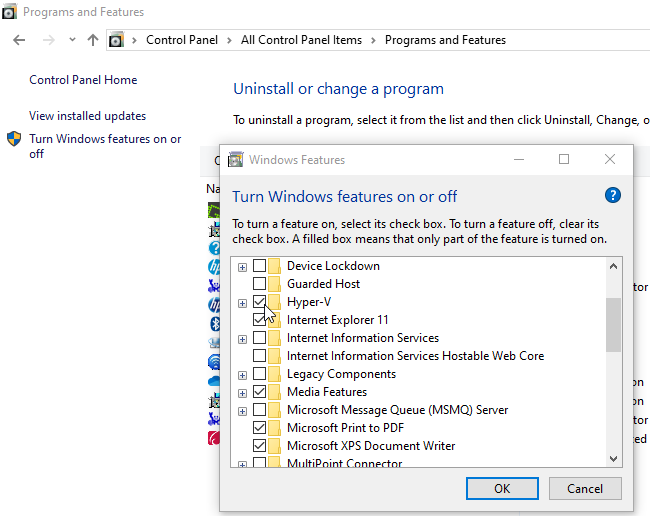Expand the Hyper-V tree node
Screen dimensions: 650x516
pos(243,303)
